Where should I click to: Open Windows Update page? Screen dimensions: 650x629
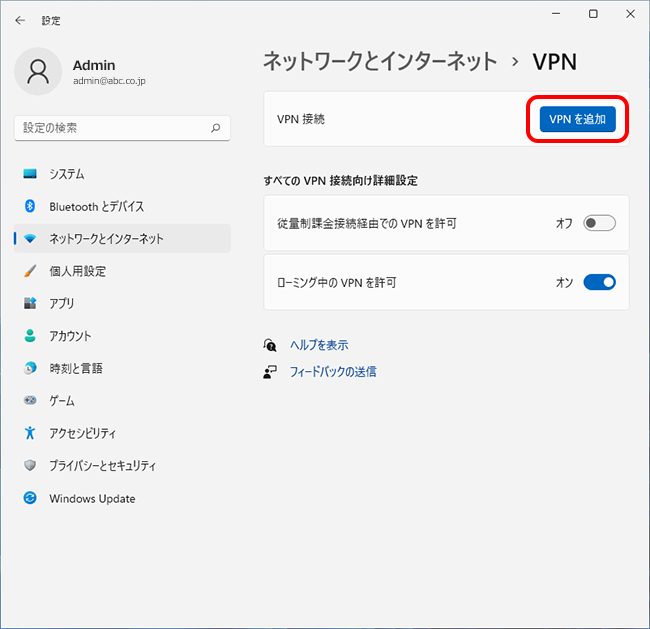(x=122, y=498)
